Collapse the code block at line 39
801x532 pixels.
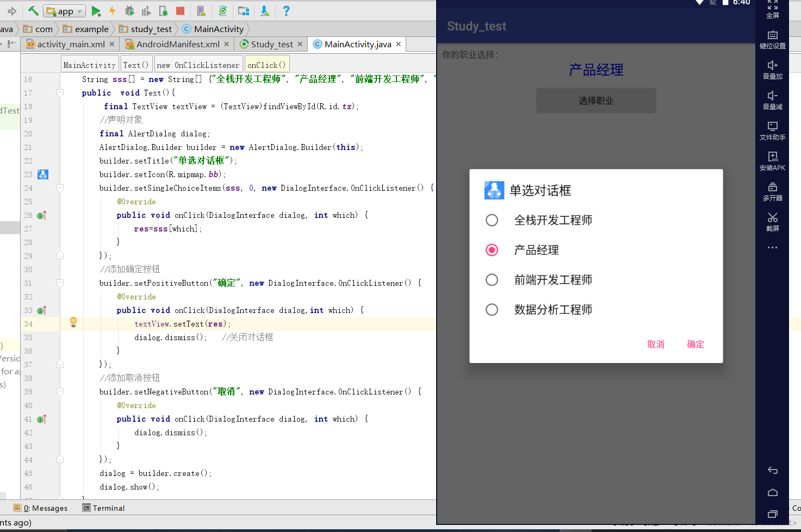point(60,392)
